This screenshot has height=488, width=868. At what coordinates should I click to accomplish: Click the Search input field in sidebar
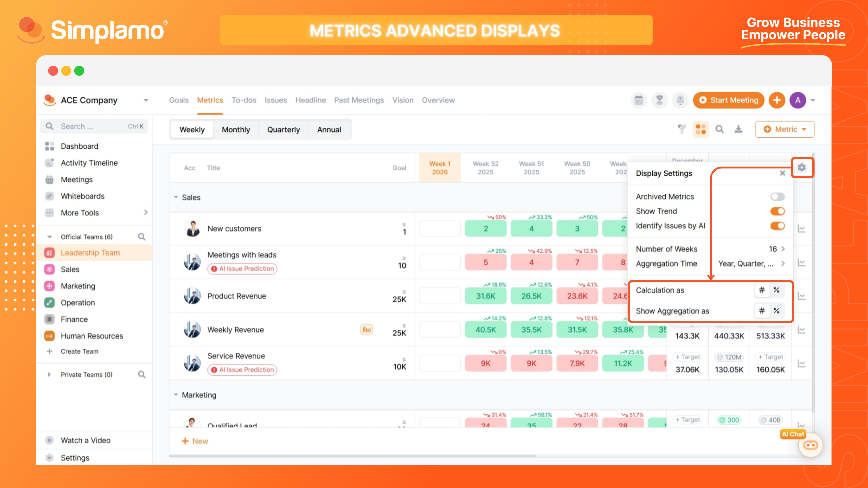(91, 126)
